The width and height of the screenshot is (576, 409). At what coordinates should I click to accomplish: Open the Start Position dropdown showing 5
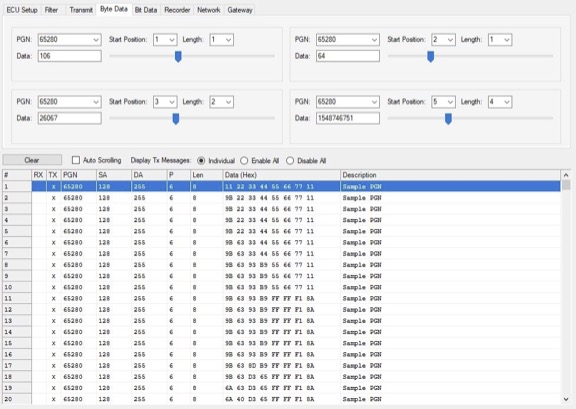pyautogui.click(x=443, y=102)
